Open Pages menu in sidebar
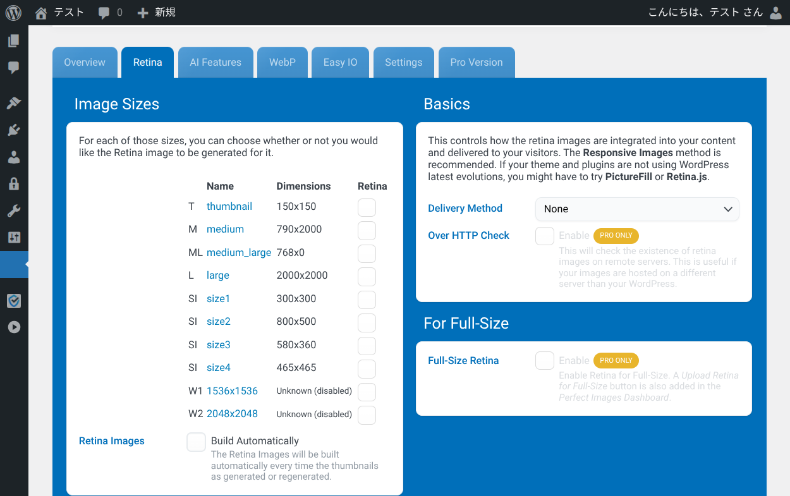Screen dimensions: 790x496 [x=13, y=41]
